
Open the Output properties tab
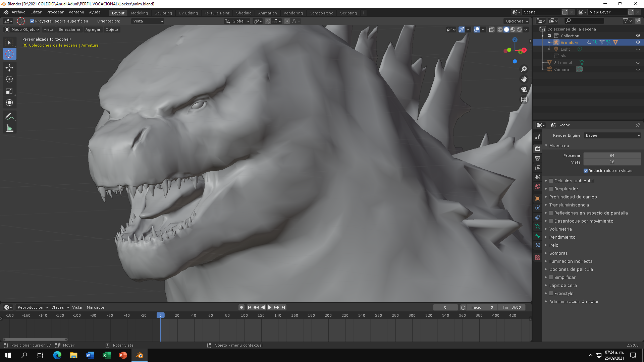[x=538, y=158]
